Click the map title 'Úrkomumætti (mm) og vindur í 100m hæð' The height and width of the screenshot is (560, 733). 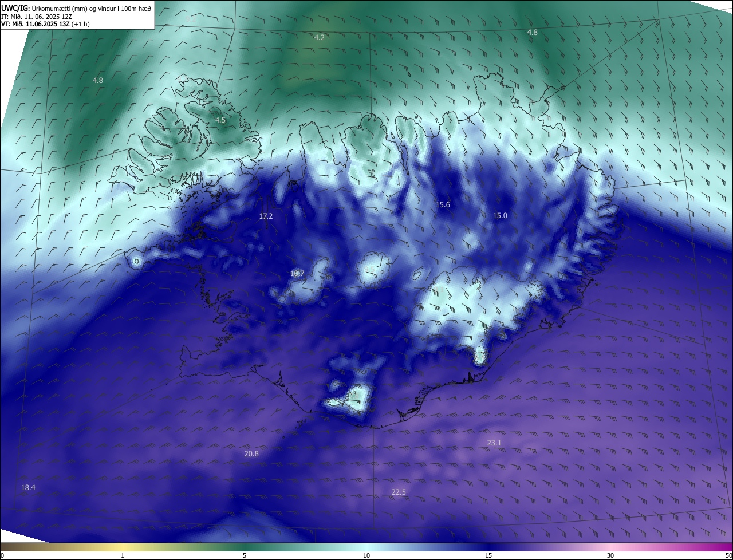pyautogui.click(x=92, y=9)
